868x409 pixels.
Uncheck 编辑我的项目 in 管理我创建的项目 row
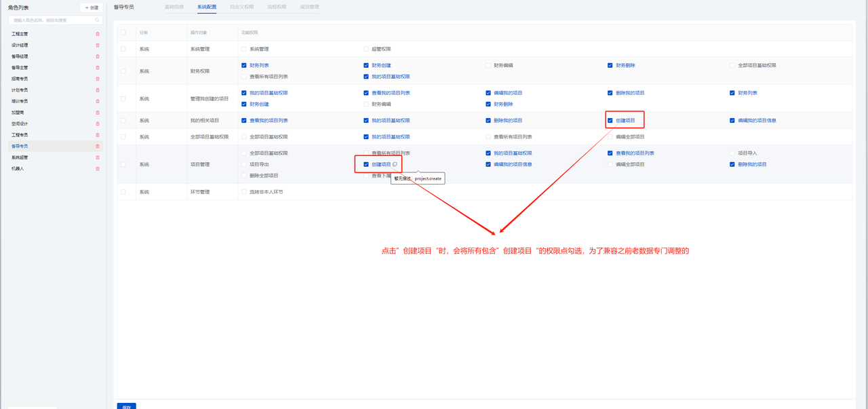coord(488,93)
